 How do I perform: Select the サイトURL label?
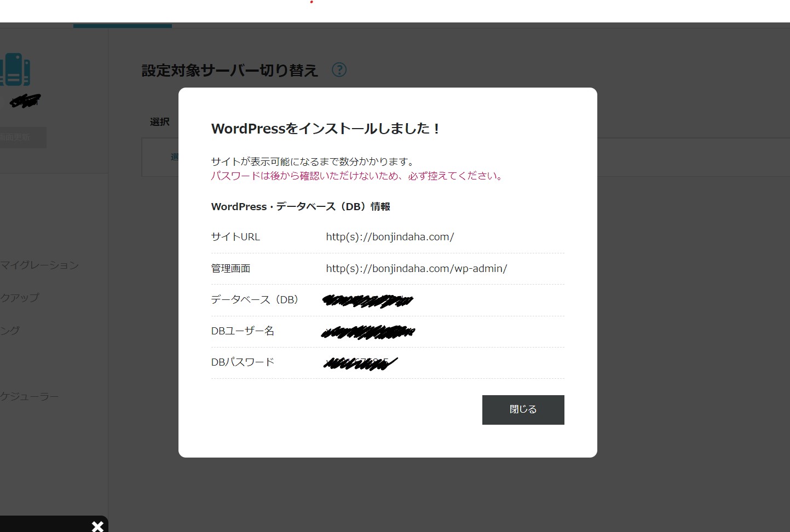[235, 237]
